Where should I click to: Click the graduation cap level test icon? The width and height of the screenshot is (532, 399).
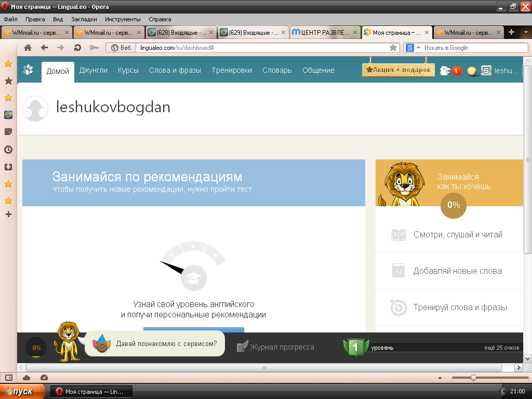click(194, 278)
